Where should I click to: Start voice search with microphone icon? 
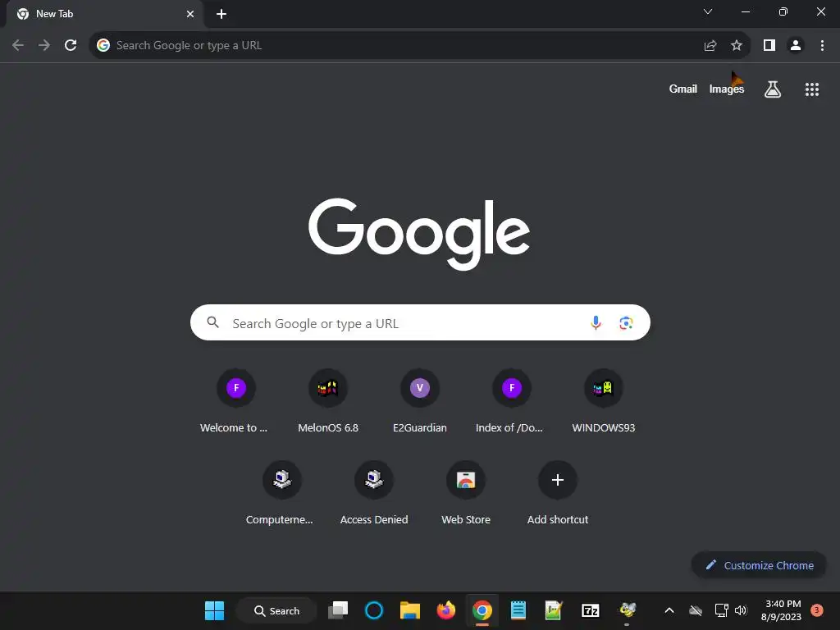click(x=596, y=323)
